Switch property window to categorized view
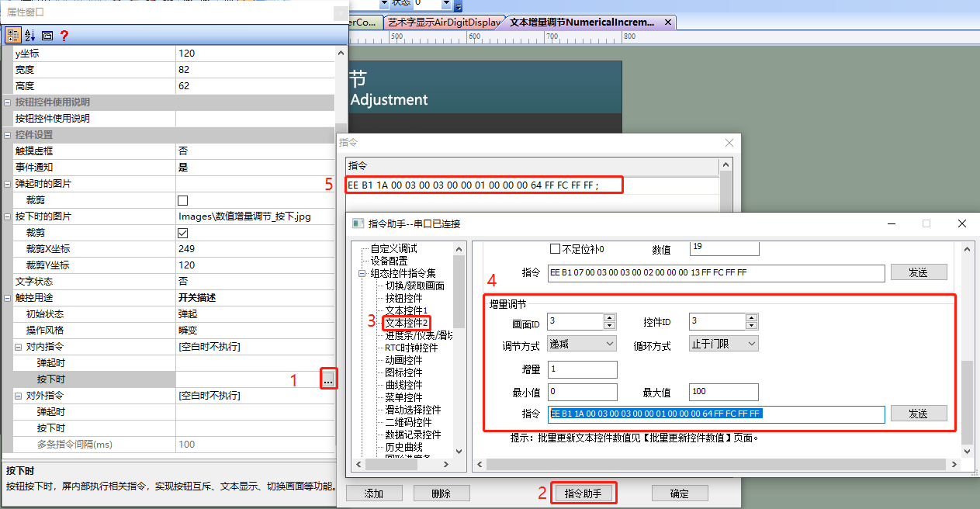The image size is (980, 509). [x=13, y=35]
